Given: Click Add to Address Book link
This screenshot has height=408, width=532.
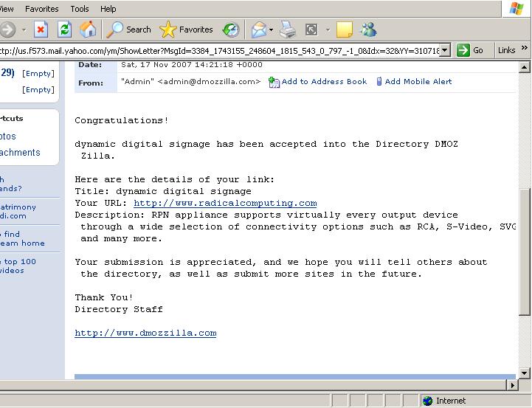Looking at the screenshot, I should pyautogui.click(x=324, y=81).
